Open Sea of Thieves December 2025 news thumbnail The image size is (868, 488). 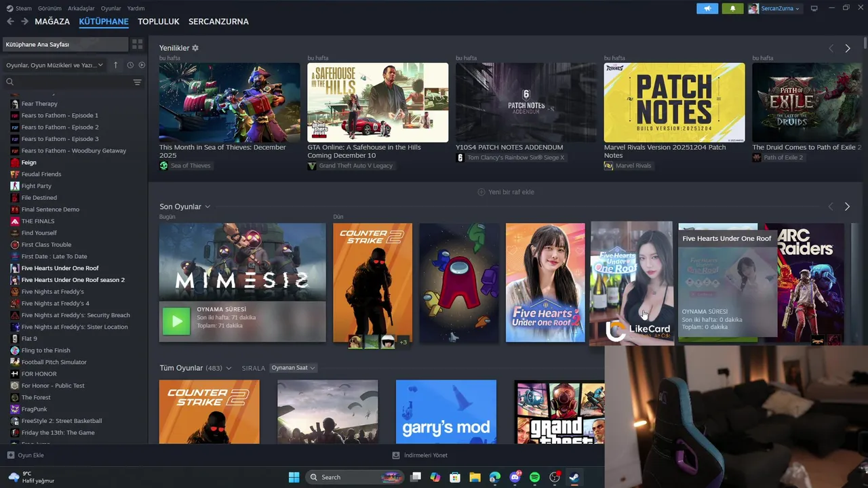tap(229, 102)
